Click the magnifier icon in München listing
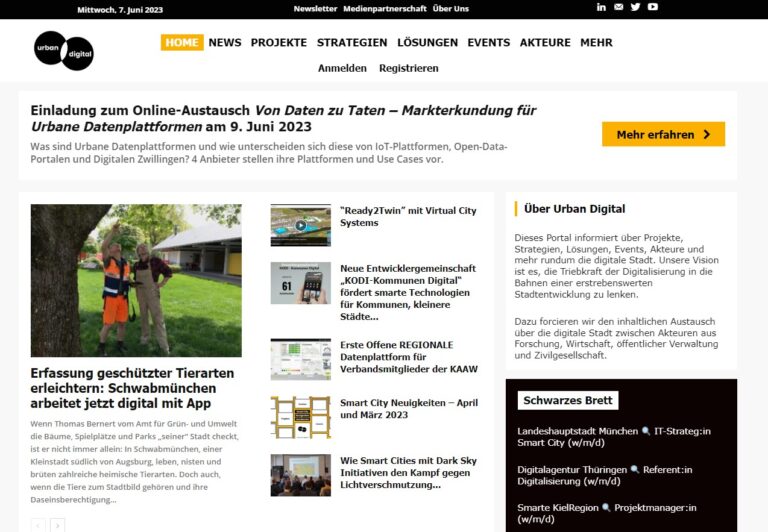Image resolution: width=768 pixels, height=532 pixels. 646,431
